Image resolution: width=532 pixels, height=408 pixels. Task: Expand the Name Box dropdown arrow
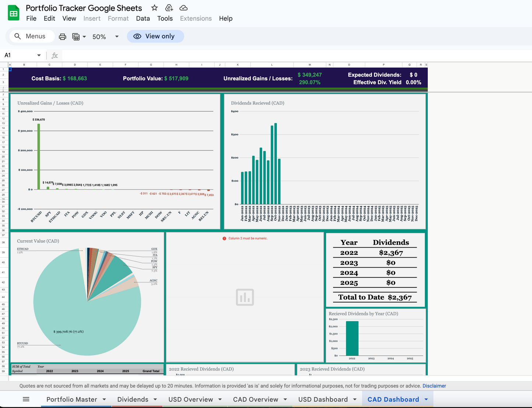(x=39, y=55)
